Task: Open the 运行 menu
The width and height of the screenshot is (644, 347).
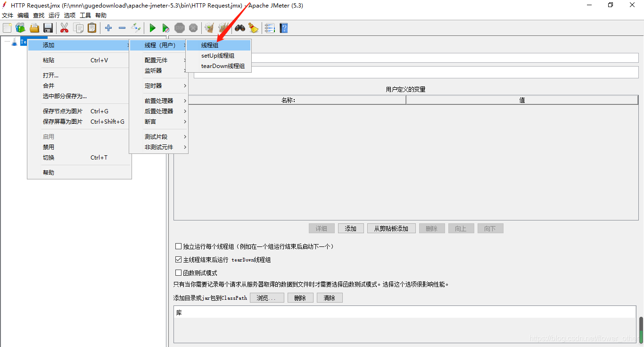Action: [54, 16]
